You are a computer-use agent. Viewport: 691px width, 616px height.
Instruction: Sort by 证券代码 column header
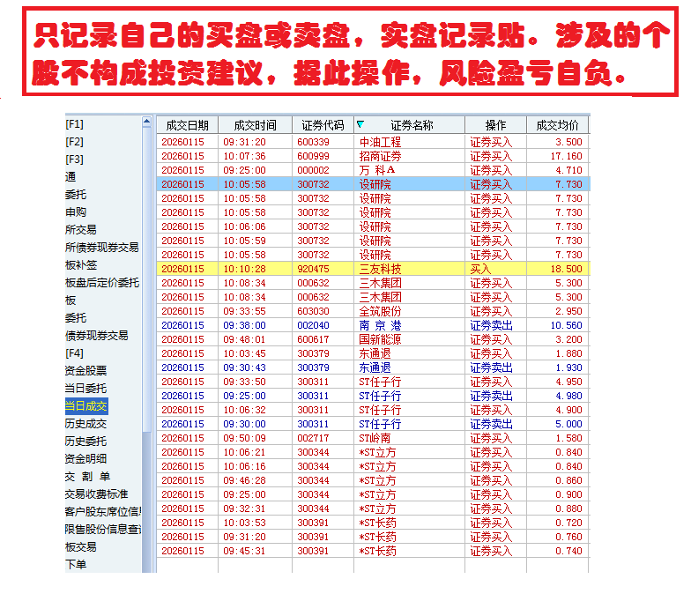pyautogui.click(x=323, y=125)
